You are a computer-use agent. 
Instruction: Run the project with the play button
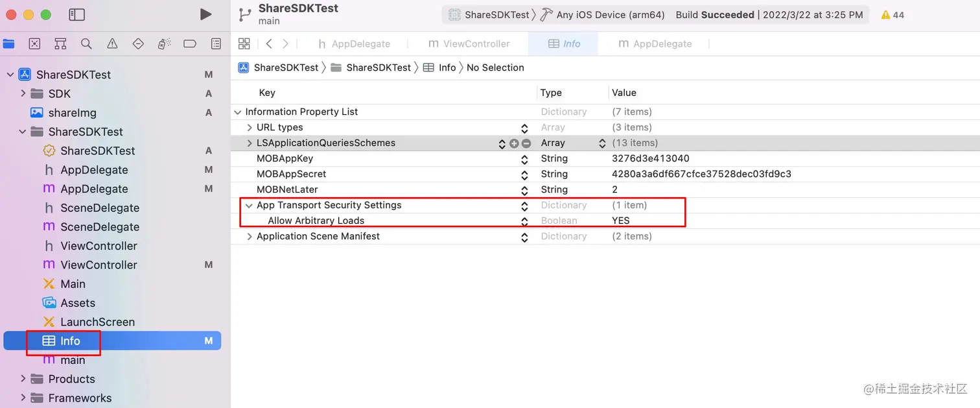(205, 14)
